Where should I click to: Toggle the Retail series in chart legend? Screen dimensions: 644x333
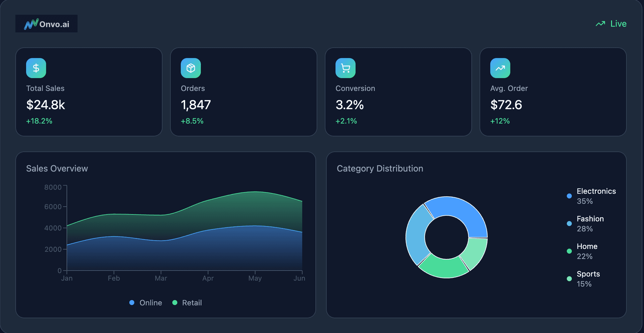point(187,303)
